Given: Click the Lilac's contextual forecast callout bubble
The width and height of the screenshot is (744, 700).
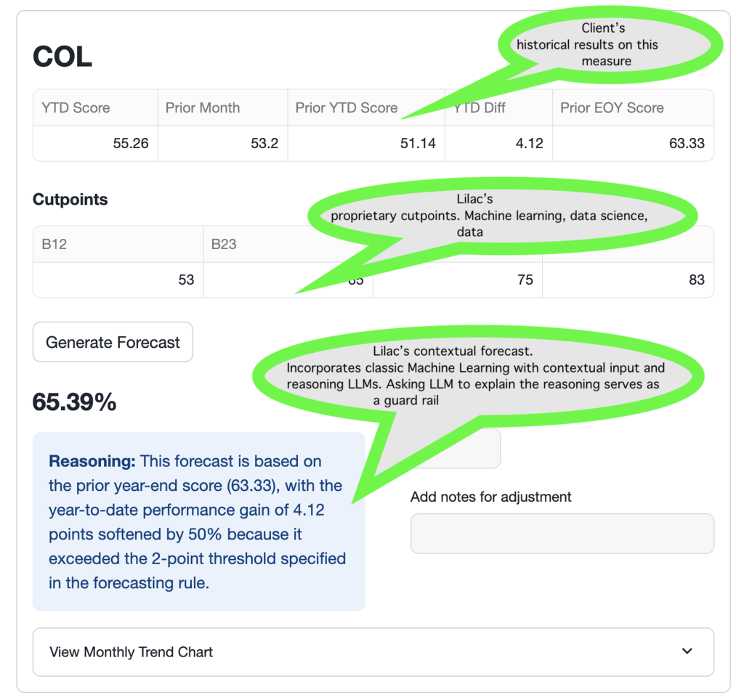Looking at the screenshot, I should point(476,375).
